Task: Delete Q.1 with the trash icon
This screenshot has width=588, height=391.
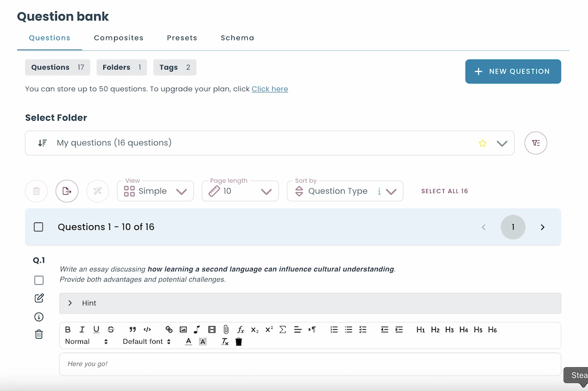Action: click(x=39, y=334)
